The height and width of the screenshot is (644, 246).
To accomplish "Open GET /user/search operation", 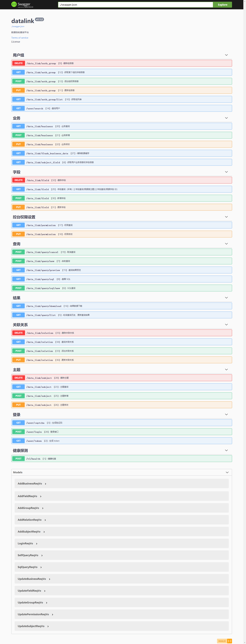I will click(122, 108).
